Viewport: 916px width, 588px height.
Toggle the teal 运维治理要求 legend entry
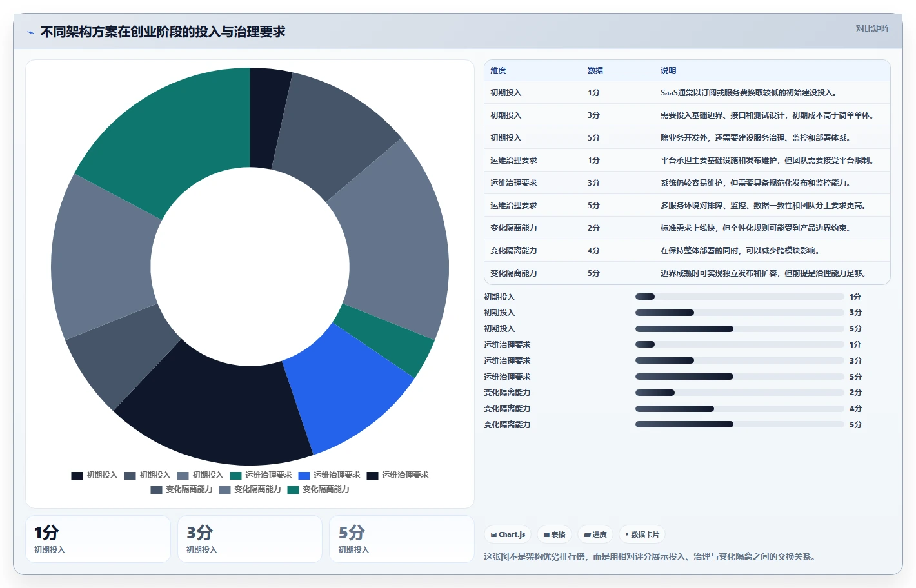point(261,475)
